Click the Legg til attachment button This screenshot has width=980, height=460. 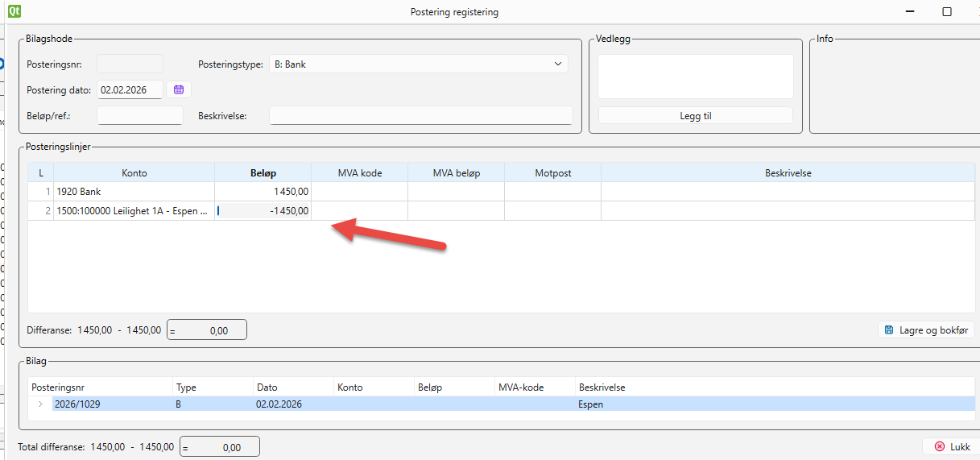696,115
